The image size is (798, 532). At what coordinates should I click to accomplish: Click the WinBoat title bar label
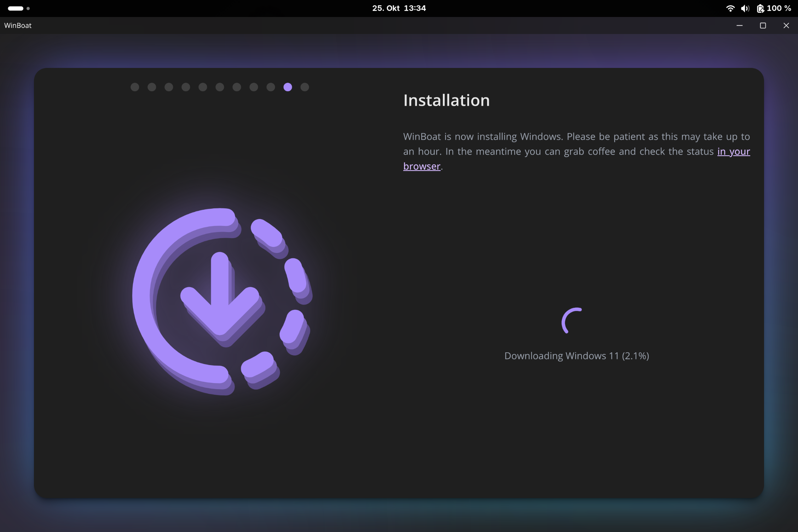pos(18,25)
